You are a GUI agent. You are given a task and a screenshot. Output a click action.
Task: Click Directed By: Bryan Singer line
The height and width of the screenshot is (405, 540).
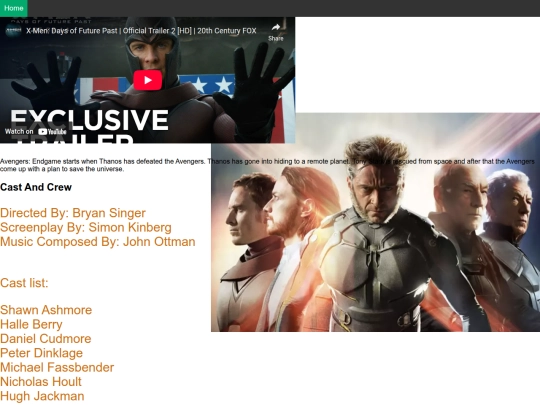(73, 213)
